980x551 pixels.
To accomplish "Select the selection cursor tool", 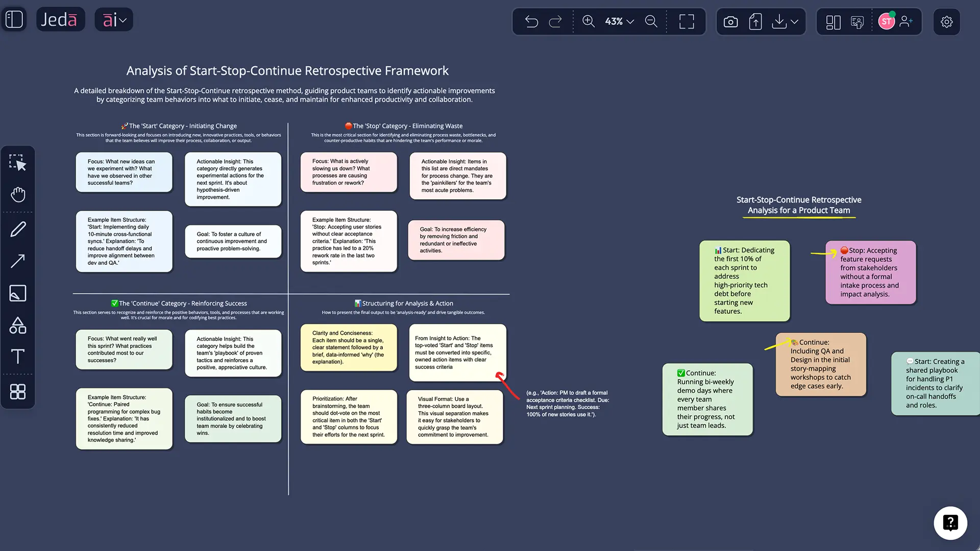I will [18, 163].
